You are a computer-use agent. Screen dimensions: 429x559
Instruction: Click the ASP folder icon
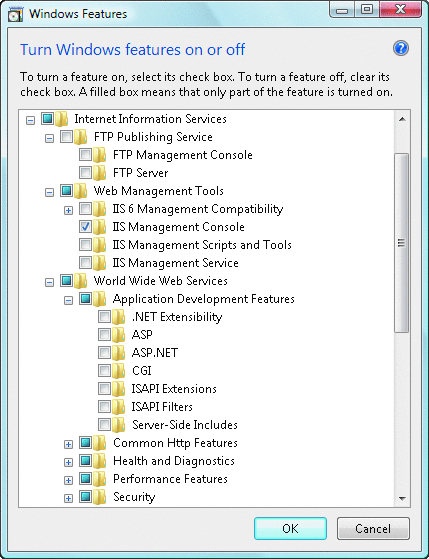click(x=118, y=335)
